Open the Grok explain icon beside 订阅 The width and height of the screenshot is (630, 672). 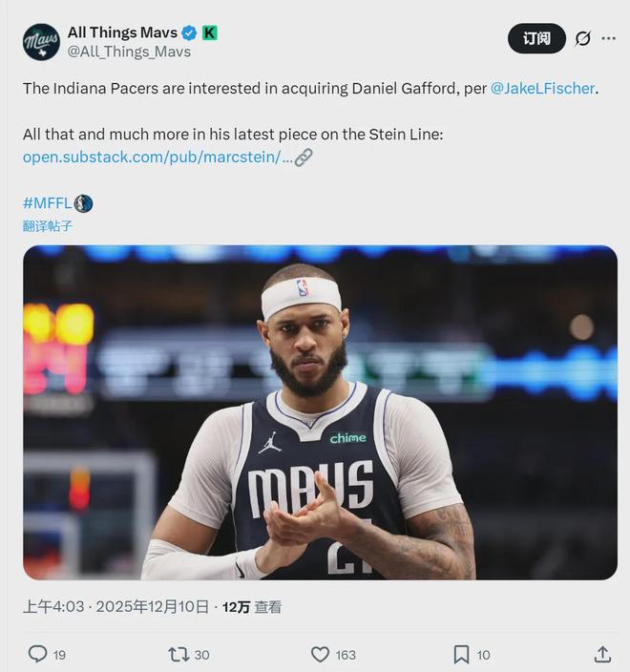coord(582,38)
